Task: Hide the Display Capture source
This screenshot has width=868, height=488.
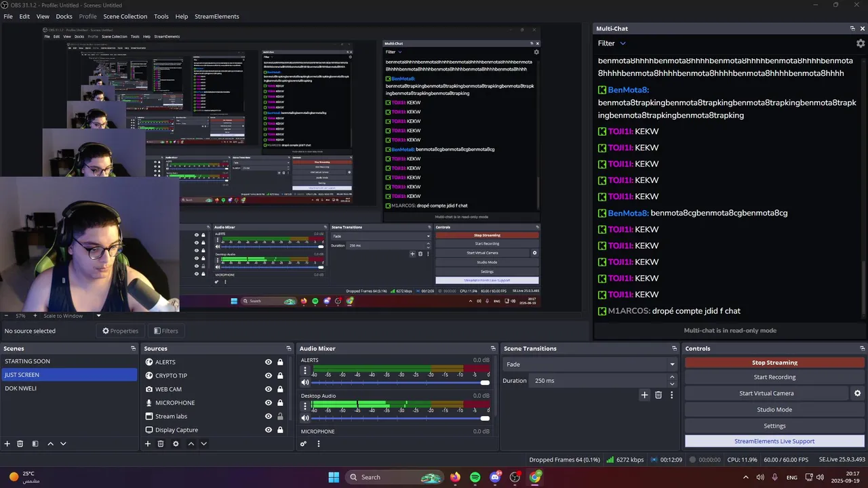Action: [x=269, y=430]
